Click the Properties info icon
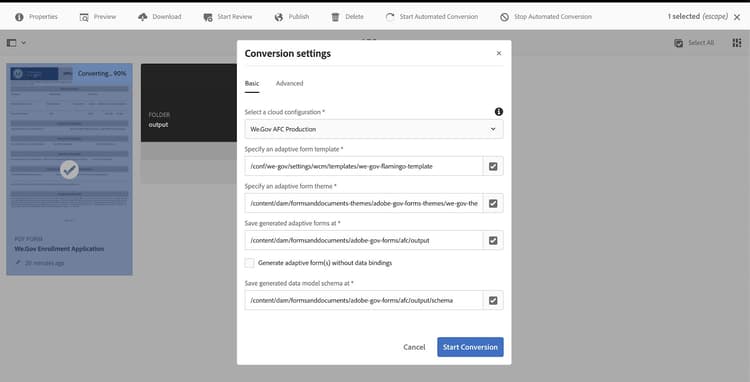 point(19,17)
